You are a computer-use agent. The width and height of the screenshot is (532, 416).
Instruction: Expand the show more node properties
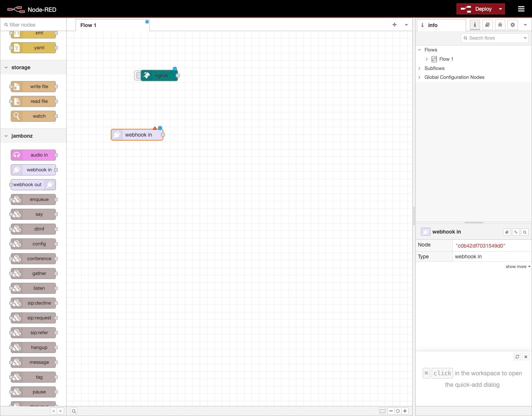(518, 266)
